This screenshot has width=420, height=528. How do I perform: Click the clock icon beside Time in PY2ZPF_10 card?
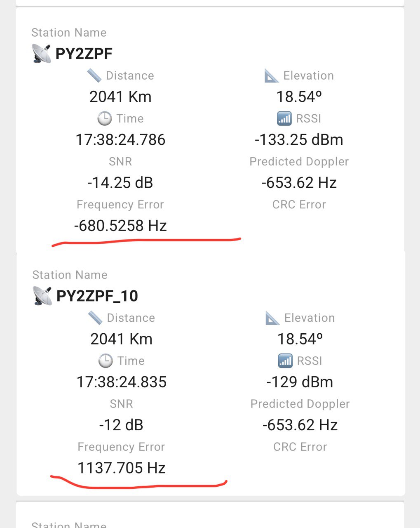(x=106, y=361)
